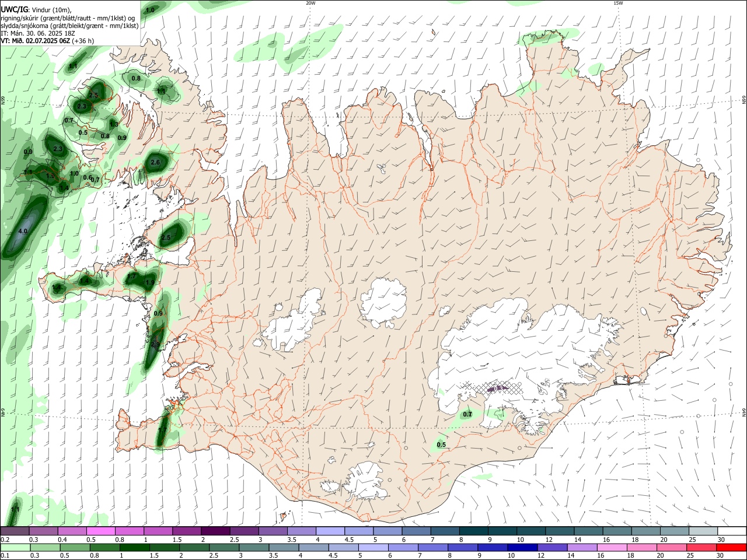This screenshot has height=560, width=747.
Task: Click the '0.2' label in snow legend
Action: (x=5, y=540)
